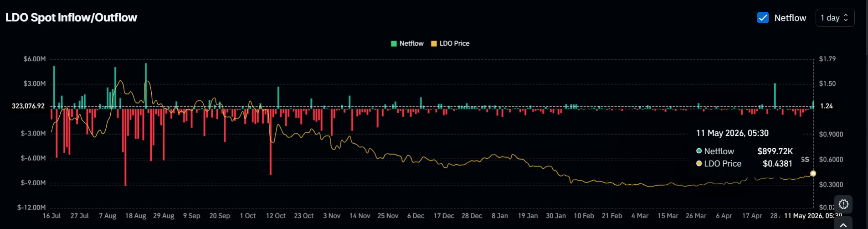Click the tooltip LDO Price value $0.4381

(x=777, y=163)
